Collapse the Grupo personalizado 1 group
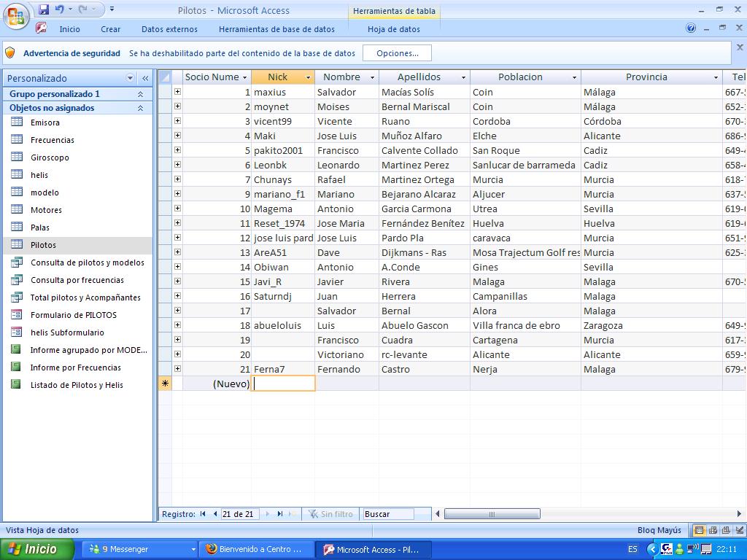747x560 pixels. point(140,94)
